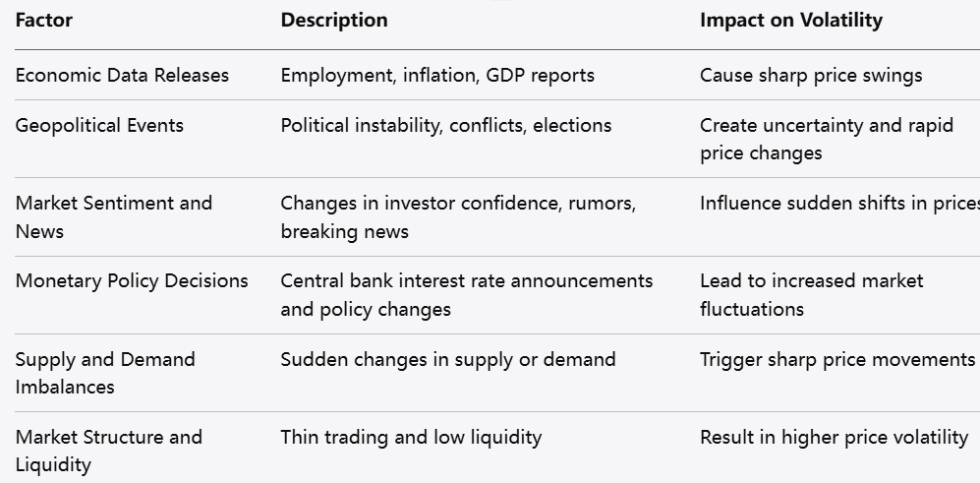Click 'Sudden changes in supply or demand'
The width and height of the screenshot is (980, 483).
pyautogui.click(x=448, y=360)
